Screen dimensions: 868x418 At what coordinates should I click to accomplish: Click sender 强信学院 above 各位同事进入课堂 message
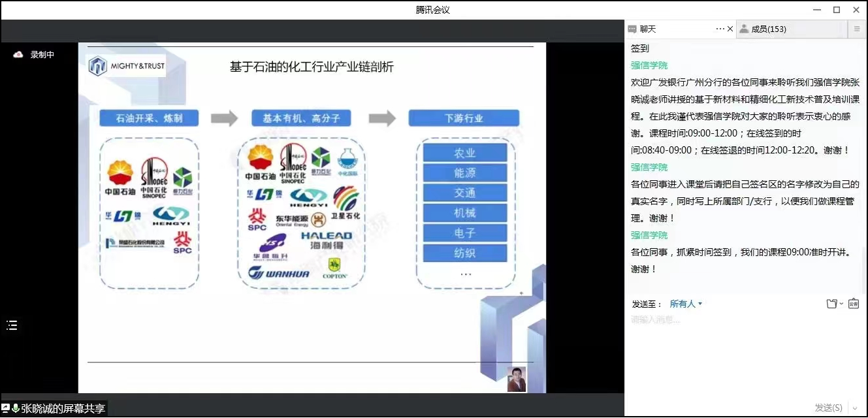point(649,167)
